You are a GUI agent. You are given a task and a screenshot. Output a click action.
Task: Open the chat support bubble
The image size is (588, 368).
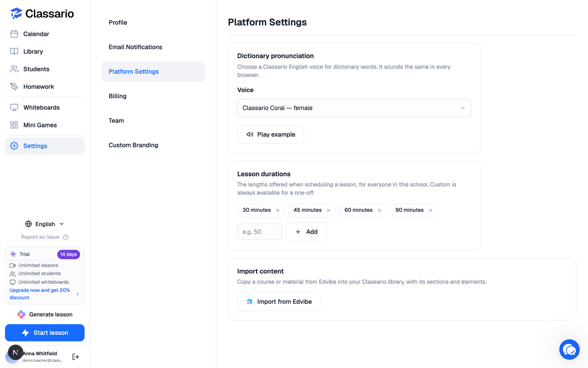click(x=570, y=350)
